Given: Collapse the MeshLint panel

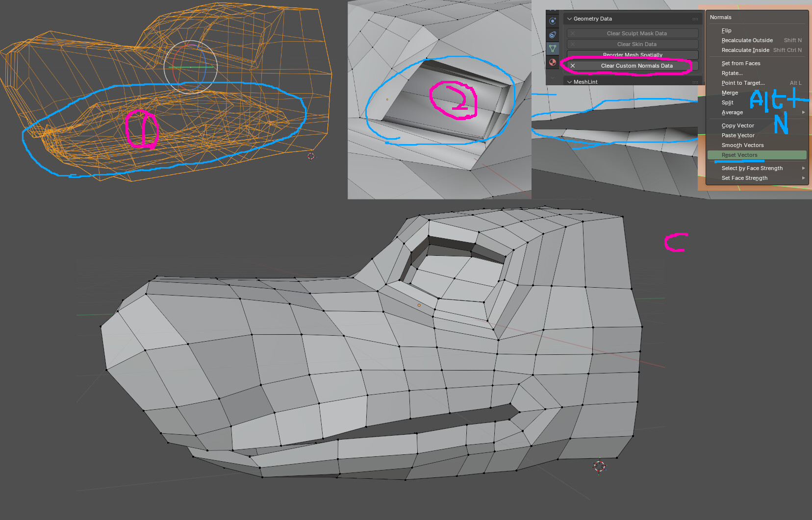Looking at the screenshot, I should (569, 82).
